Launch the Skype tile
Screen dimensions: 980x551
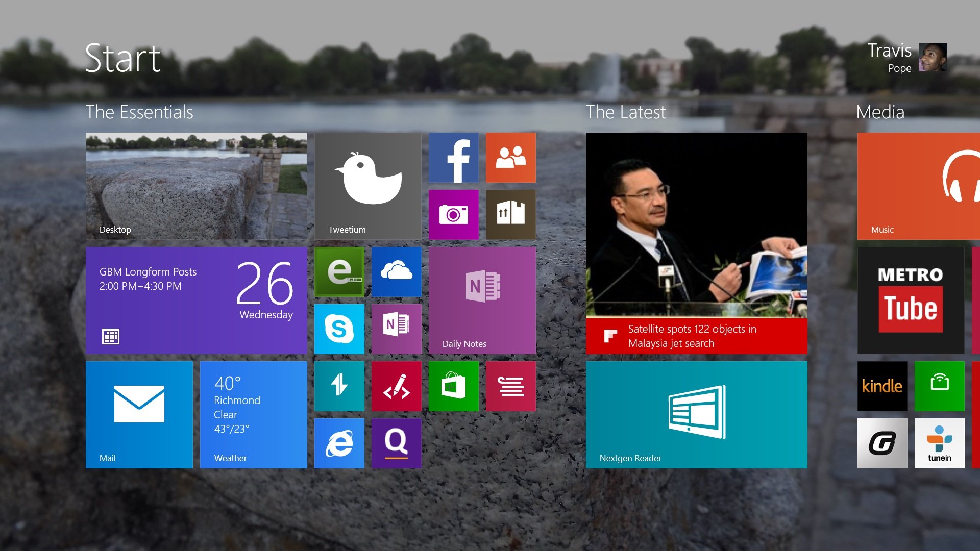pos(339,329)
